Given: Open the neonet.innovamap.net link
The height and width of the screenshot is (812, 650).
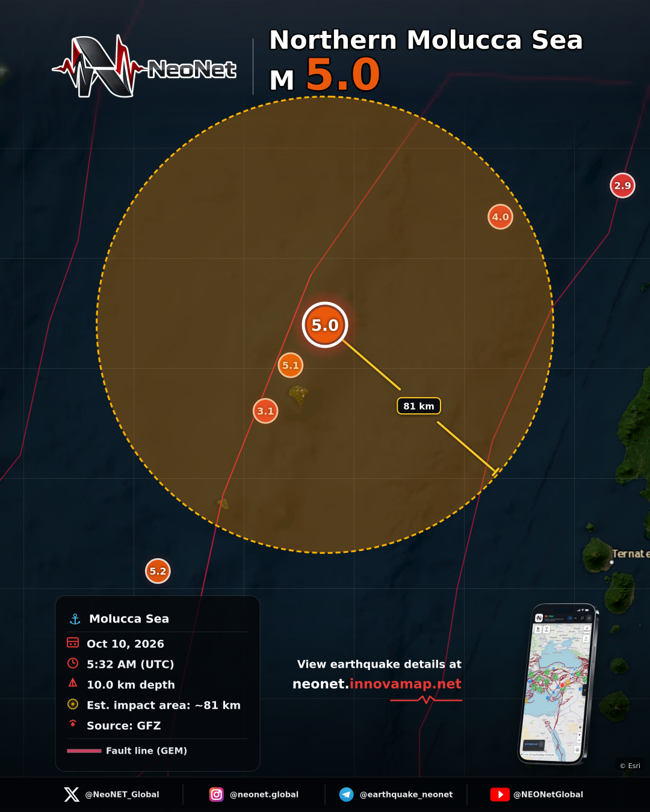Looking at the screenshot, I should pos(377,684).
